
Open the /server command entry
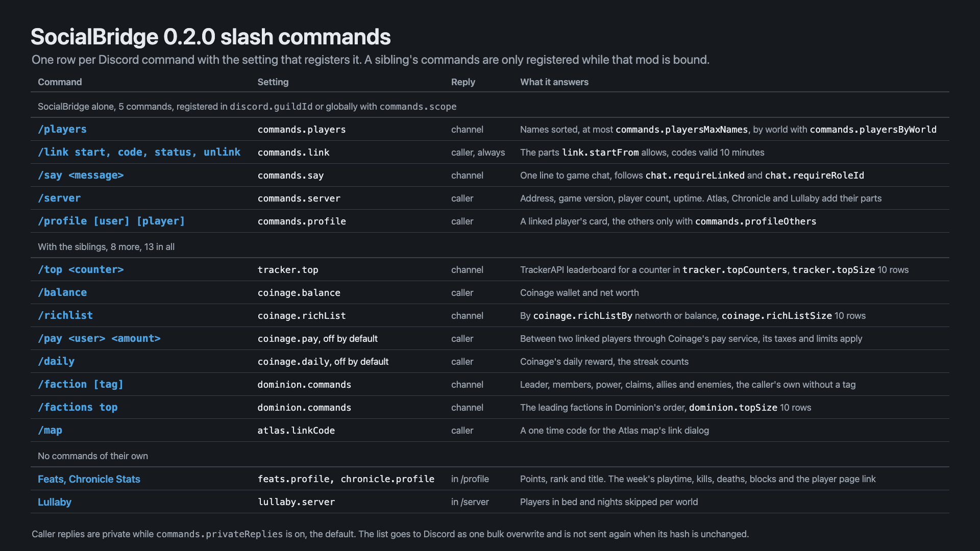tap(59, 198)
